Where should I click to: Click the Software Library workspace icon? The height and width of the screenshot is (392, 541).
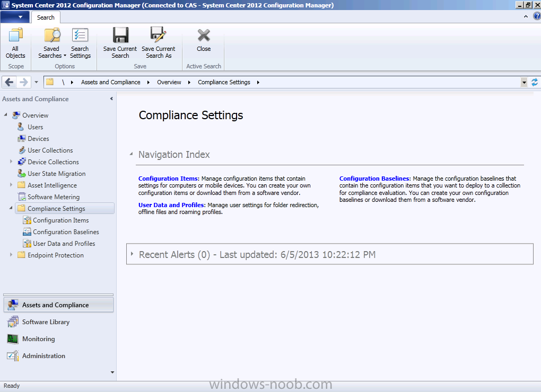13,322
